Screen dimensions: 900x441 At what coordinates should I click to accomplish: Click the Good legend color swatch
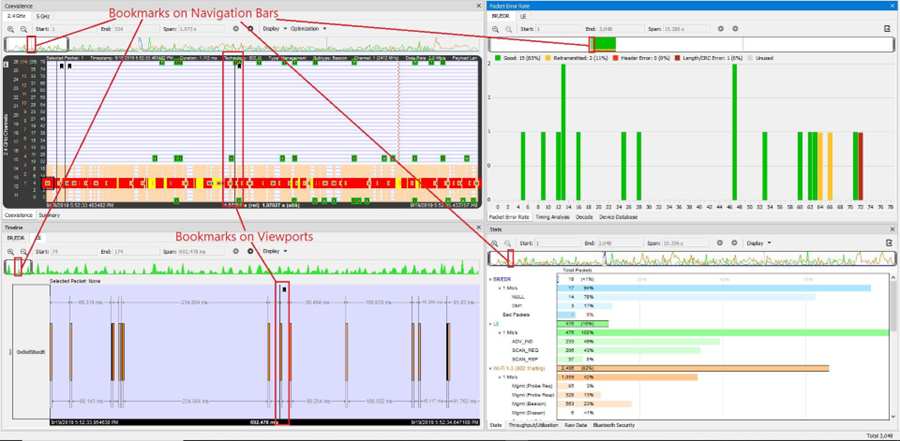(x=497, y=59)
